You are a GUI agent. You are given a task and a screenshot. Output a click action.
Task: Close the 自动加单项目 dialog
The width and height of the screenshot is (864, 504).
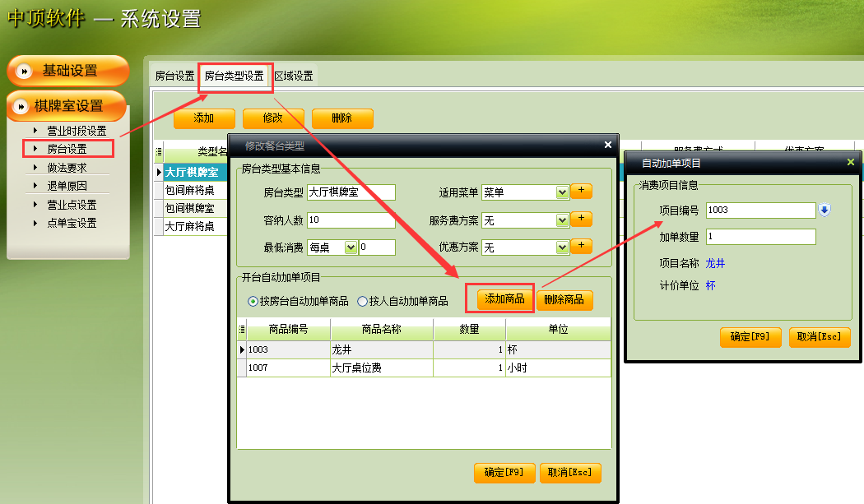click(x=851, y=162)
